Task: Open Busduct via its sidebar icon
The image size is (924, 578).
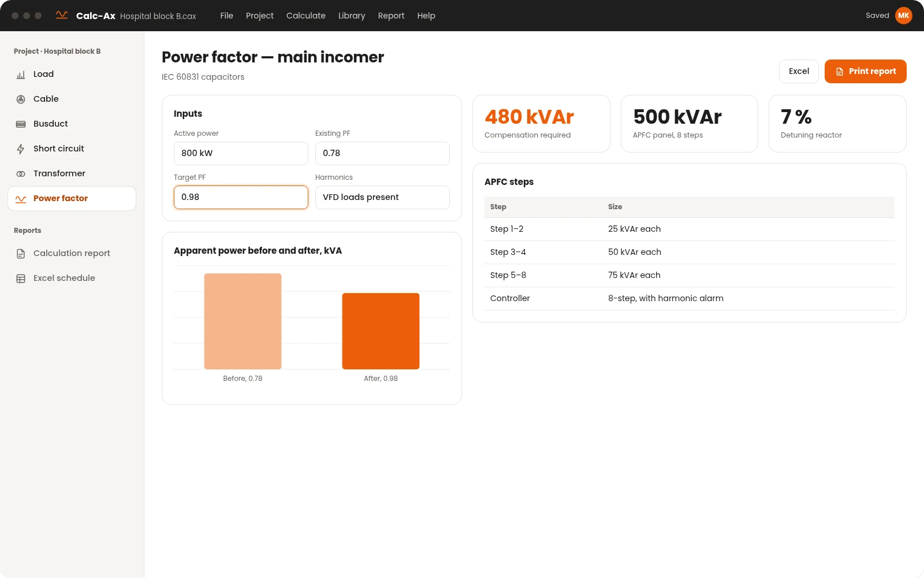Action: pos(21,124)
